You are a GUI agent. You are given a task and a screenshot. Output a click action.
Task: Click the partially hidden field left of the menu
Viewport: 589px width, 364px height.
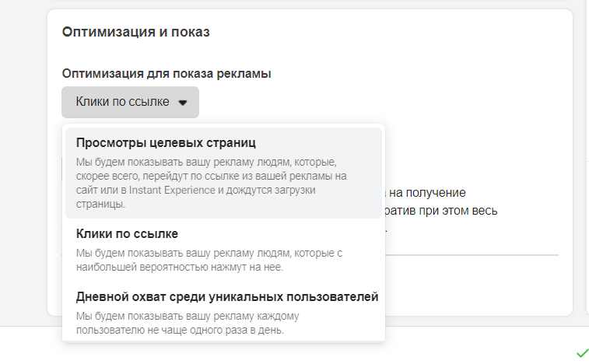(x=61, y=167)
